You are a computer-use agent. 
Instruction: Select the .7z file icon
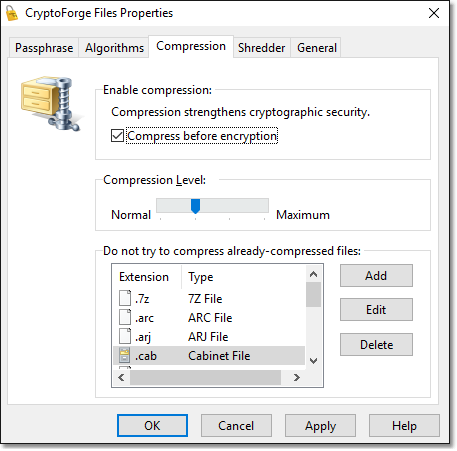tap(125, 298)
